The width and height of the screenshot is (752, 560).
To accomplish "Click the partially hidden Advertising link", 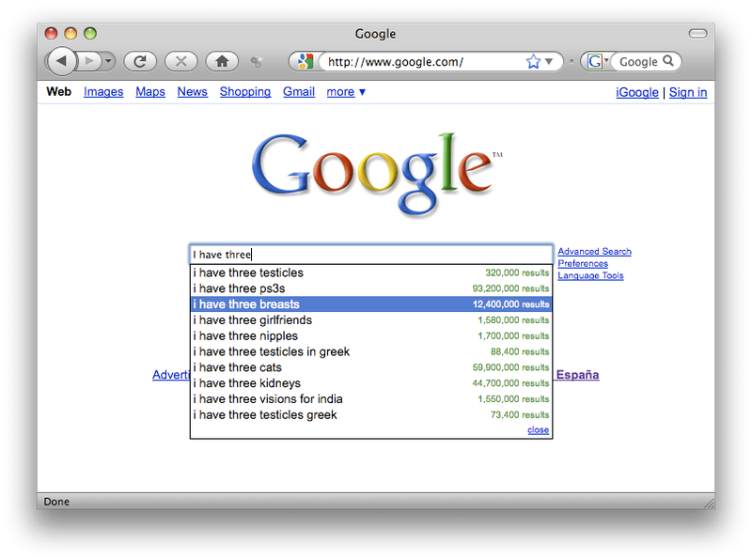I will (x=171, y=375).
